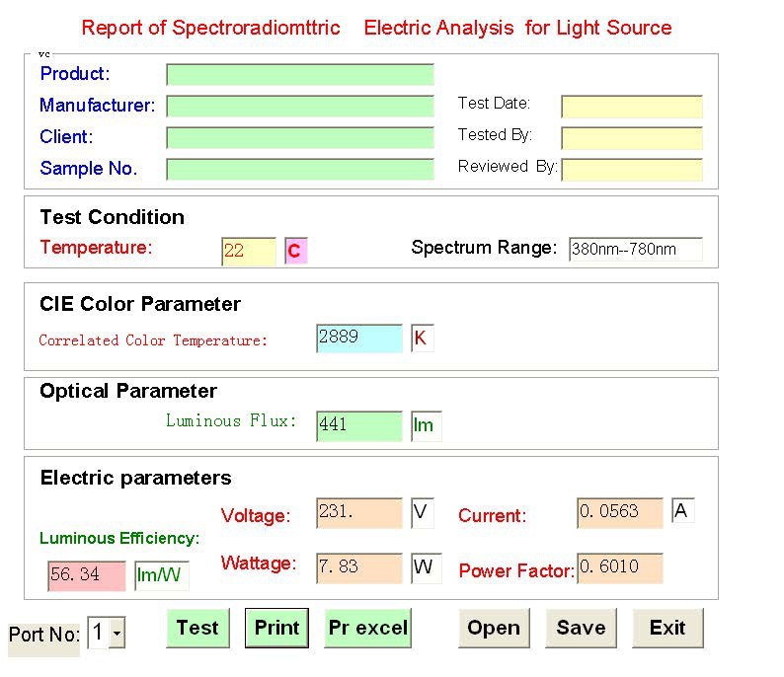This screenshot has width=784, height=677.
Task: Click into the Client field
Action: (300, 137)
